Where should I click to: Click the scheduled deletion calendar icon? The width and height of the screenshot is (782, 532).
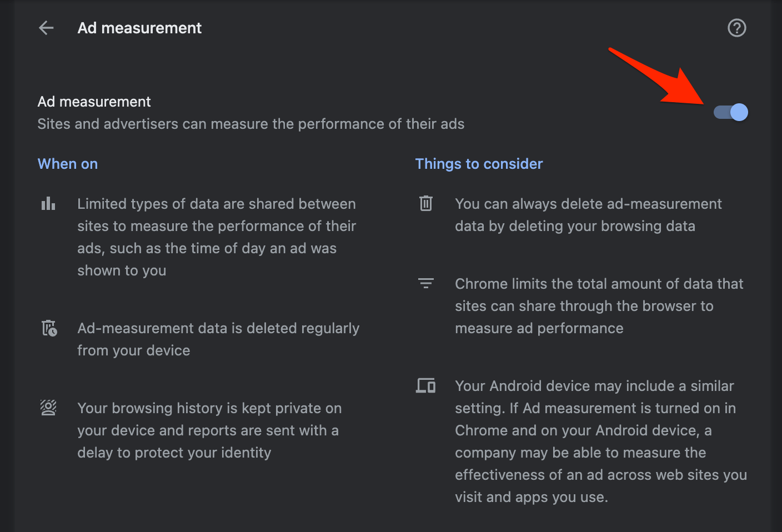click(48, 328)
